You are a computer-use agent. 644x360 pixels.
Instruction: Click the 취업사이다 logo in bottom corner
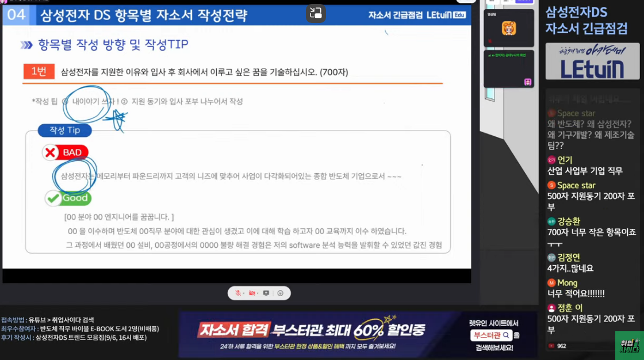click(629, 345)
